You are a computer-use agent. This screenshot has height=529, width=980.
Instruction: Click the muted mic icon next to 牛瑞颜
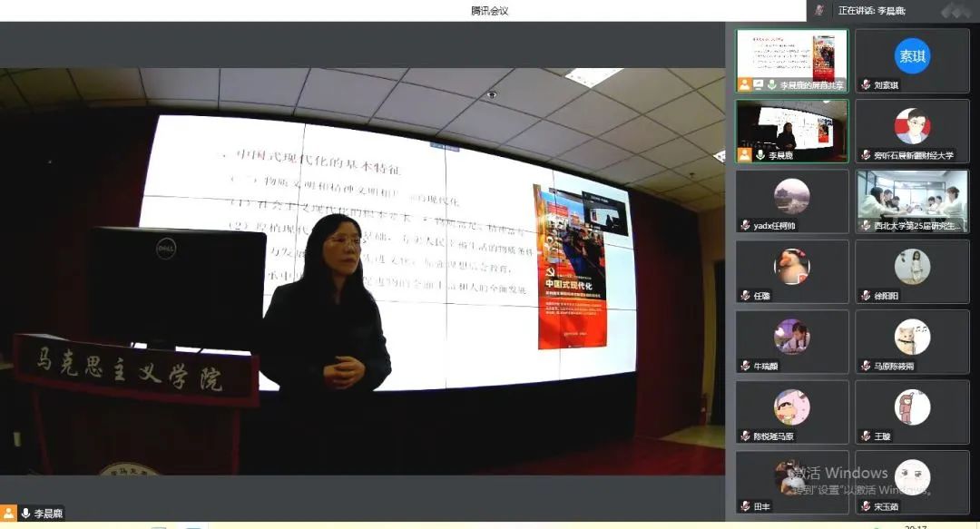pyautogui.click(x=746, y=366)
